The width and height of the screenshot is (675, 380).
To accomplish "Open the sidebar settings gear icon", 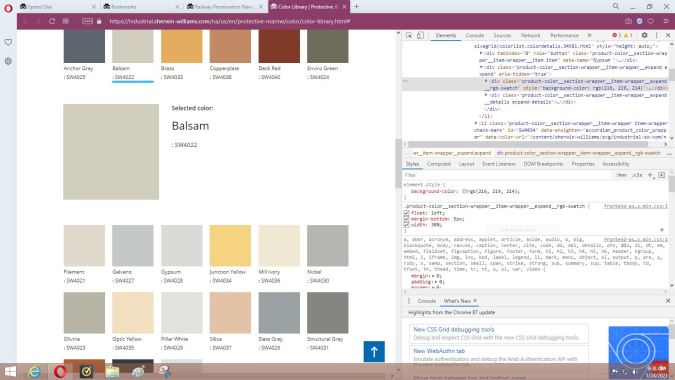I will (x=8, y=61).
